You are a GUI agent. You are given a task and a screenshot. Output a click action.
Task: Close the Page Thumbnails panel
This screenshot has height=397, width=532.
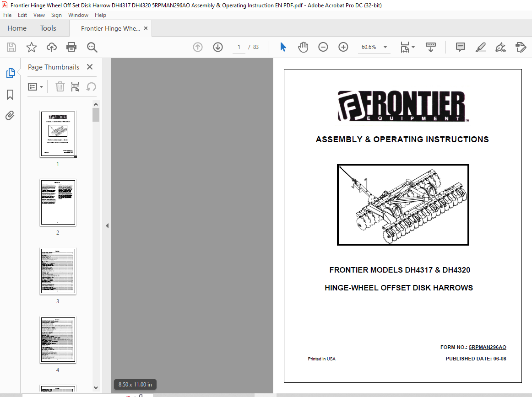point(90,67)
